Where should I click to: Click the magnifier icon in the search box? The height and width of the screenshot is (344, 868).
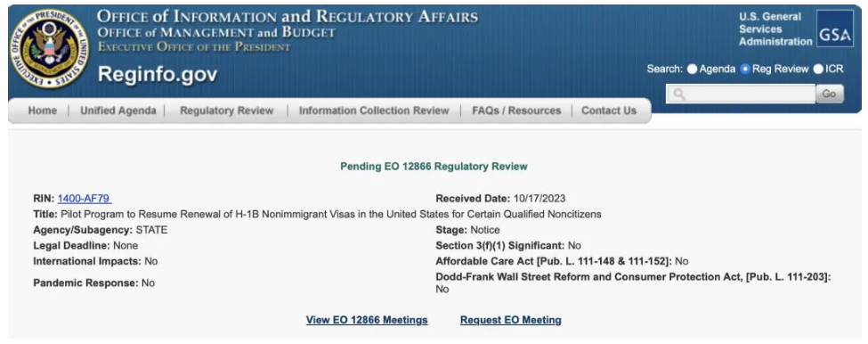[680, 94]
